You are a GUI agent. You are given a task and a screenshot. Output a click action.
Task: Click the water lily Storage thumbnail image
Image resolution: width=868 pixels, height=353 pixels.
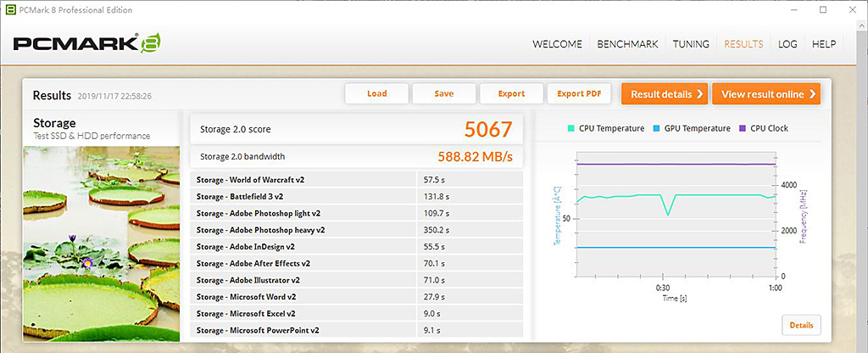(102, 244)
